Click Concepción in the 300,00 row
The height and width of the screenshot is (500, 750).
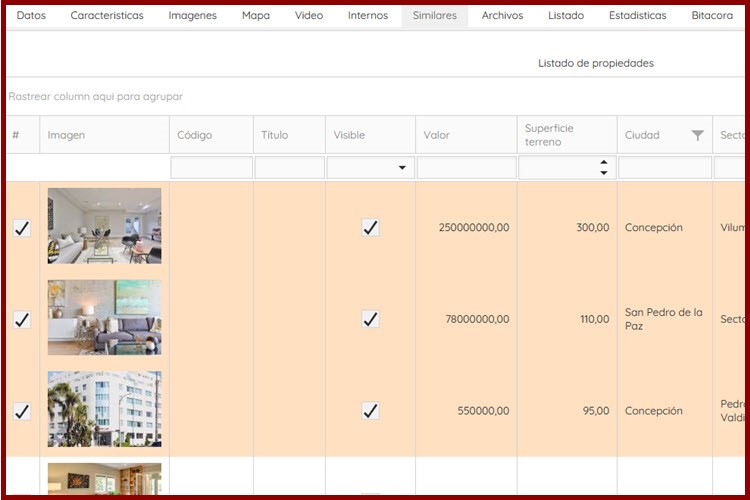(653, 228)
